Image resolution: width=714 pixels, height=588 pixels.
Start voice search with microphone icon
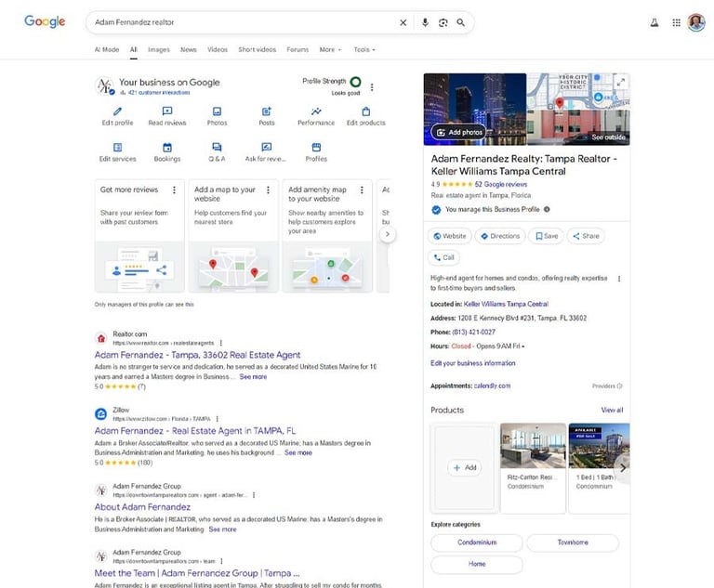pos(425,22)
